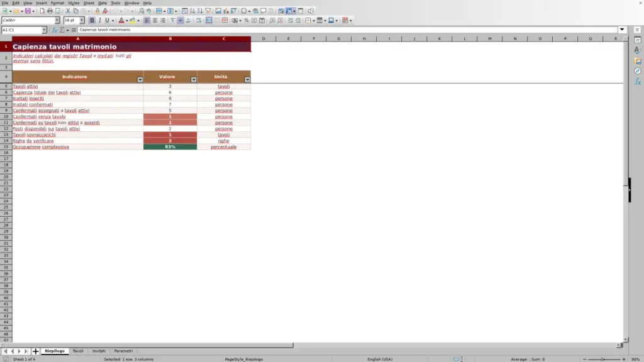Open the Valore column filter dropdown
Screen dimensions: 644x362
194,80
